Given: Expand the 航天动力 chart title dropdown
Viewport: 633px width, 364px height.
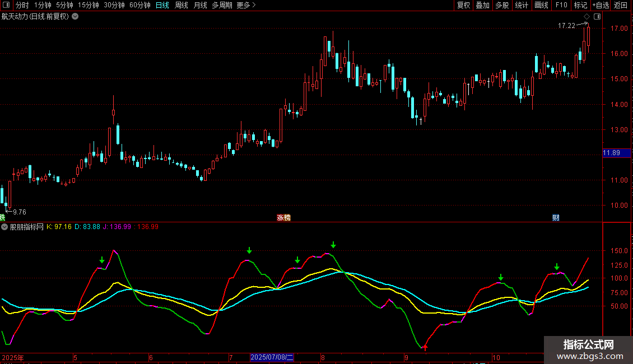Looking at the screenshot, I should tap(75, 17).
